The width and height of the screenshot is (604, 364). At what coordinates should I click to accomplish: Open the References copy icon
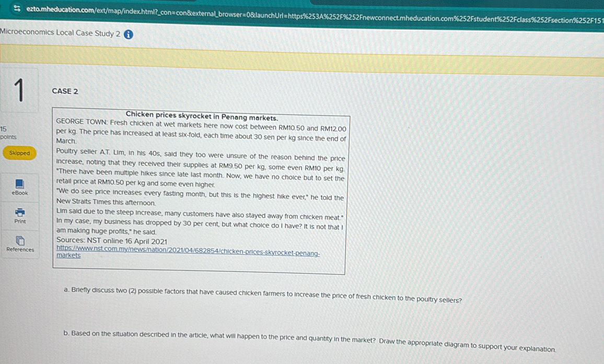[x=19, y=241]
